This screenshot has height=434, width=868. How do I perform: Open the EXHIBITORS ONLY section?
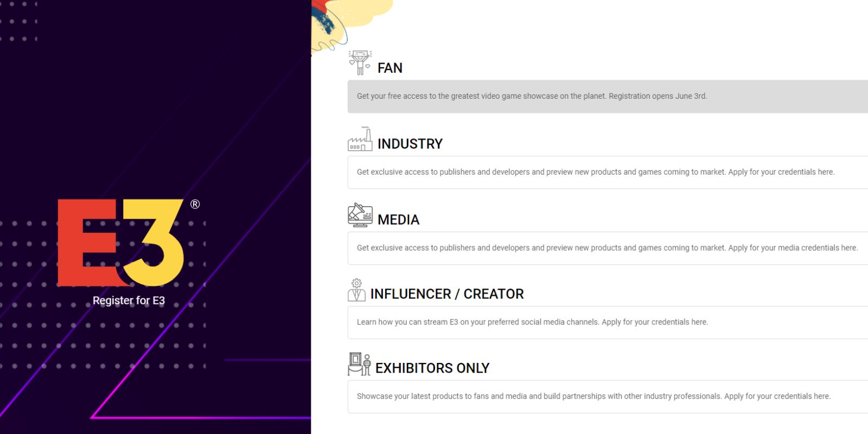point(432,368)
